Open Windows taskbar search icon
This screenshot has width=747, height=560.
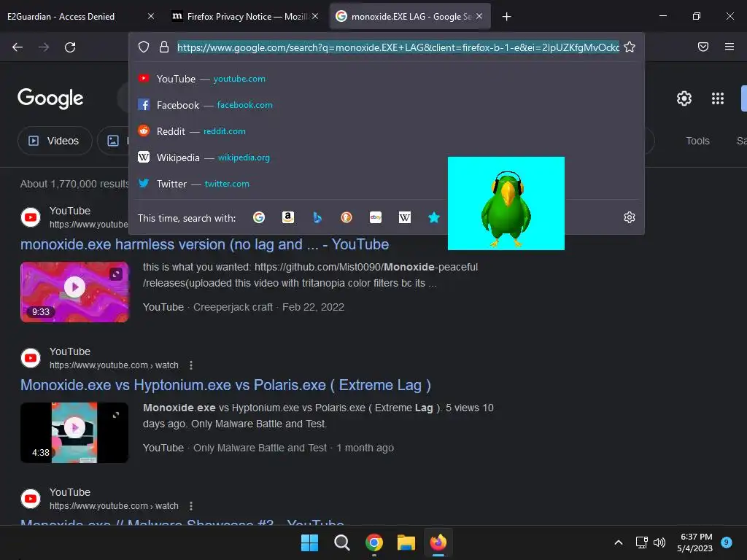pos(341,542)
